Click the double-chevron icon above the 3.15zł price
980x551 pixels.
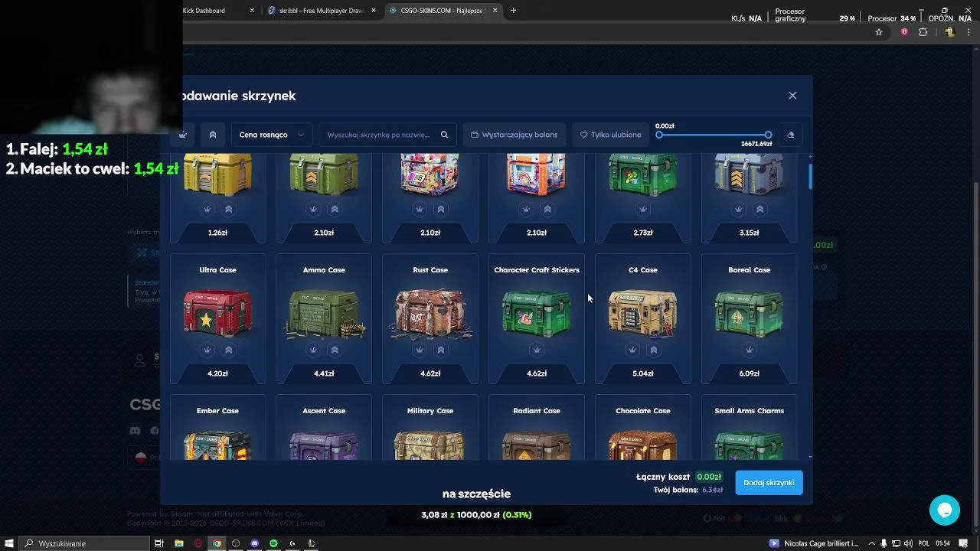point(760,209)
